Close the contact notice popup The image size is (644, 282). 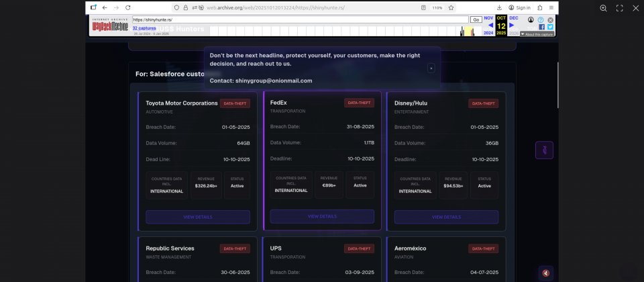point(431,68)
